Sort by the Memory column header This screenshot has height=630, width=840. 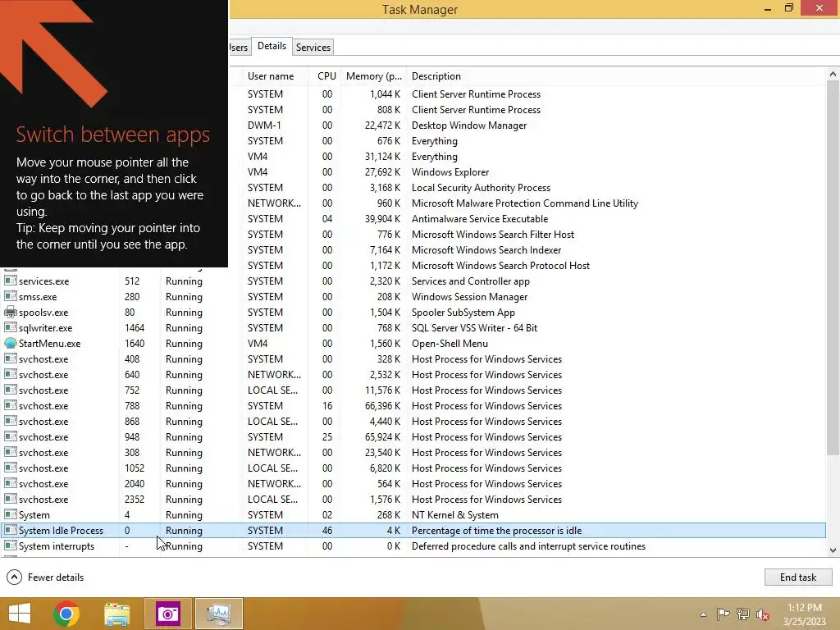point(373,76)
